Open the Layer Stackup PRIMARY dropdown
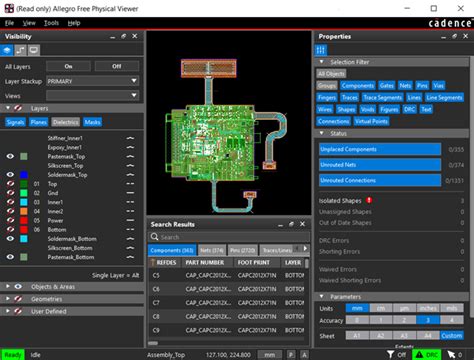 tap(92, 81)
